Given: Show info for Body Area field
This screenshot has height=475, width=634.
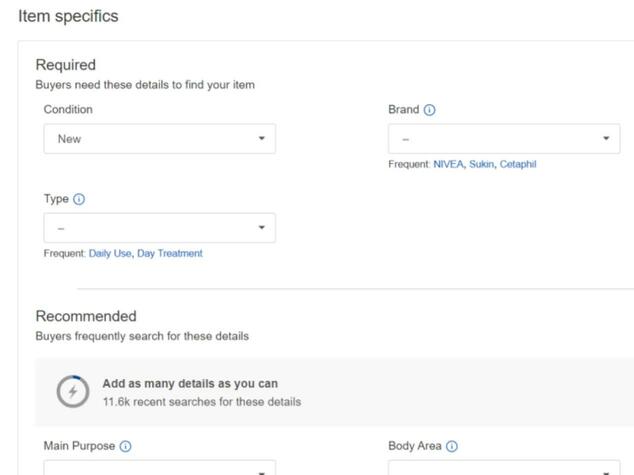Looking at the screenshot, I should [452, 446].
